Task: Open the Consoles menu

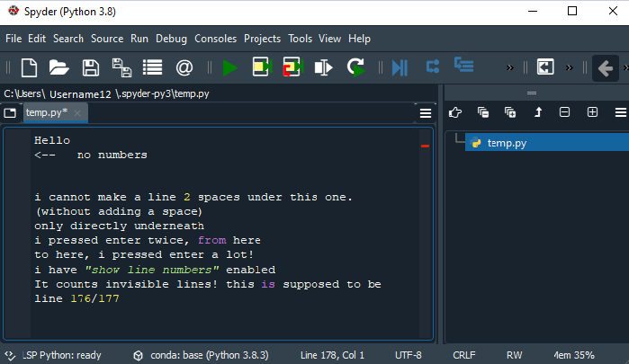Action: point(215,39)
